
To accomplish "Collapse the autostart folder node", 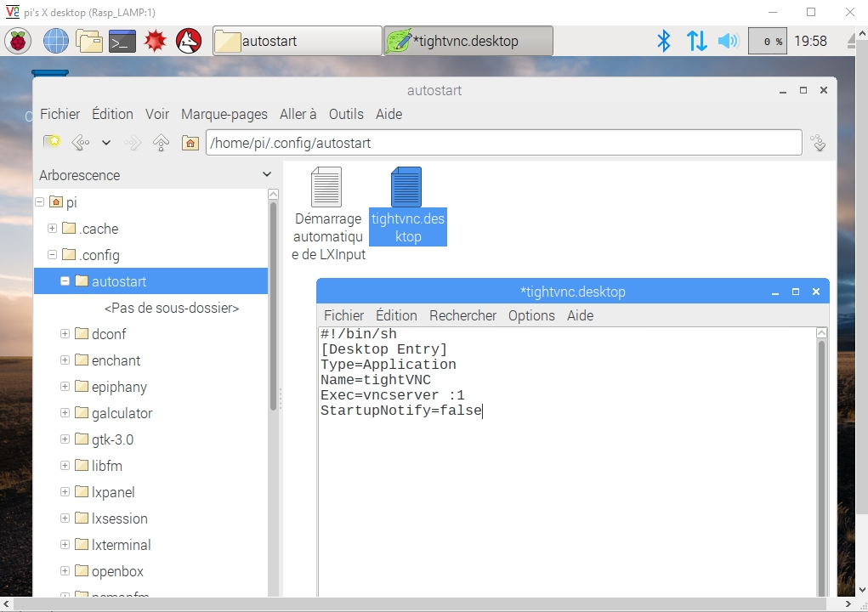I will 65,281.
